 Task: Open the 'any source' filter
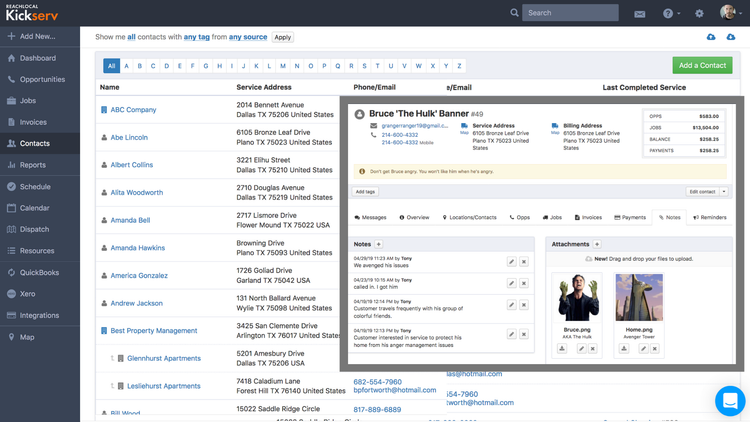click(248, 37)
